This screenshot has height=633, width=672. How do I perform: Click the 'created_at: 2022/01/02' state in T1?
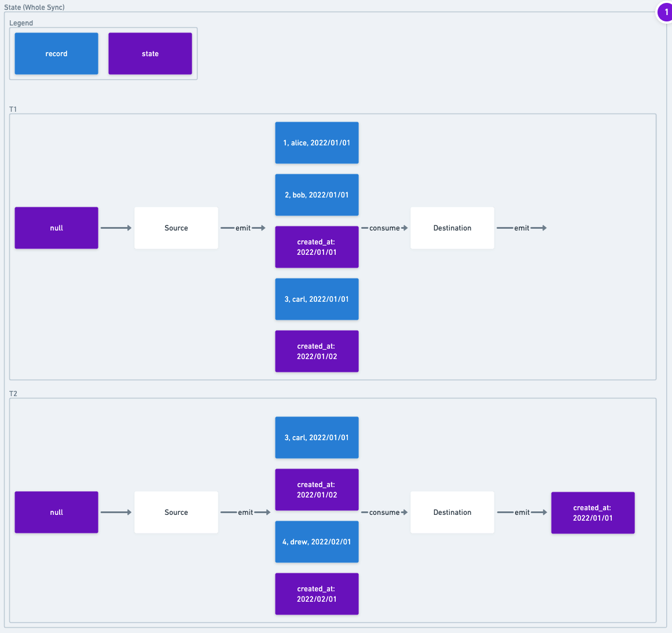(x=317, y=351)
